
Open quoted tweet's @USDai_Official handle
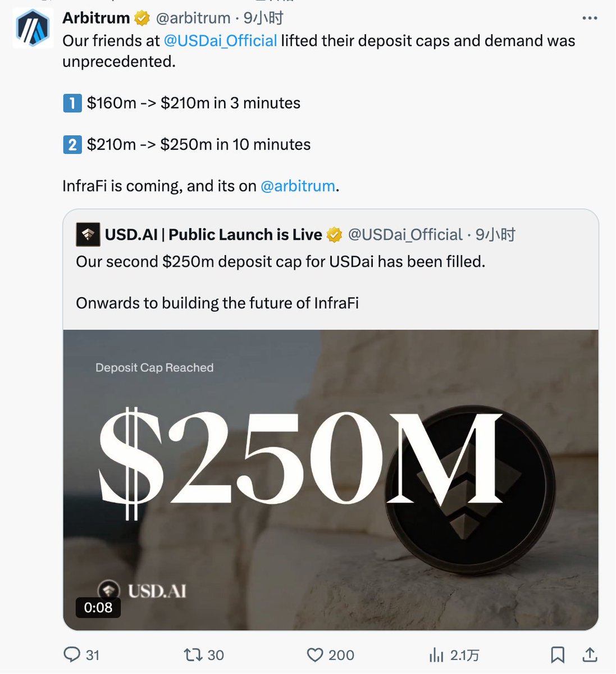coord(405,235)
